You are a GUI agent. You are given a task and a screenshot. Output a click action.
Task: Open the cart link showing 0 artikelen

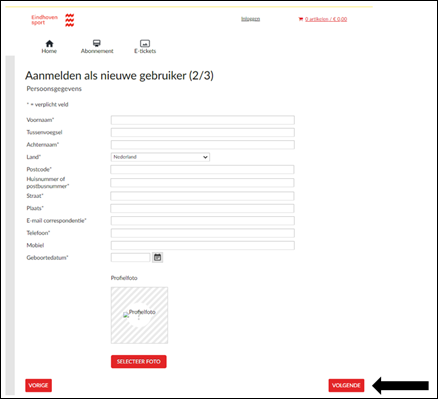[326, 19]
